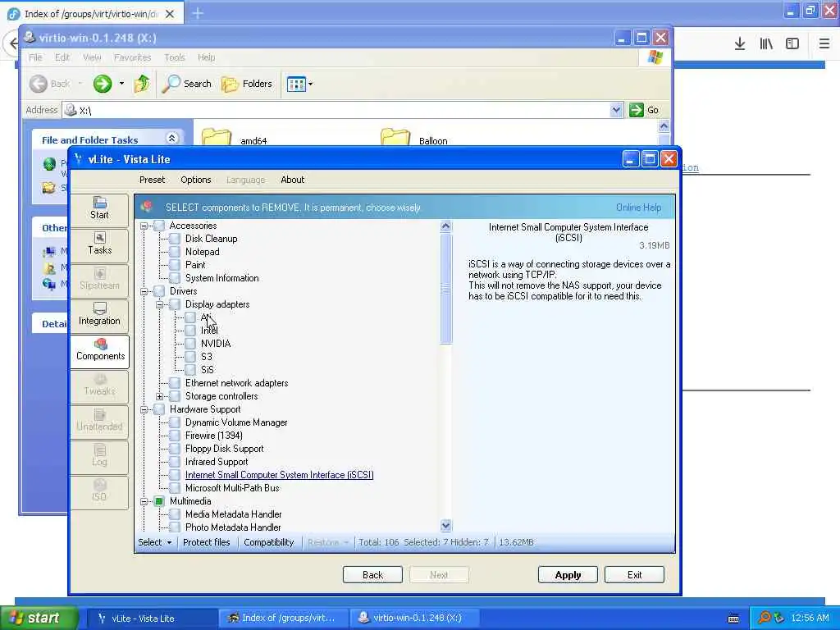The width and height of the screenshot is (840, 630).
Task: Collapse the Hardware Support node
Action: click(x=144, y=409)
